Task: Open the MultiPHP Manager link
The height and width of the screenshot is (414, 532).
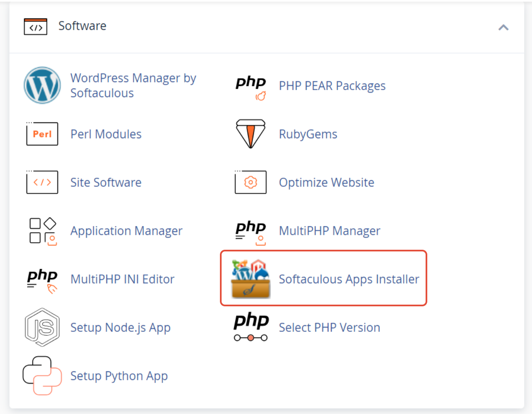Action: point(330,231)
